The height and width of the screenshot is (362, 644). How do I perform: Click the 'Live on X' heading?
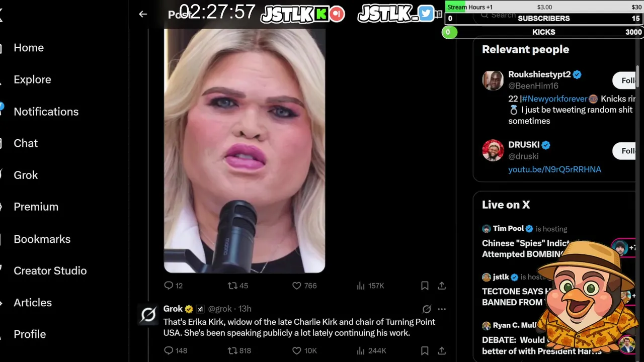click(506, 205)
